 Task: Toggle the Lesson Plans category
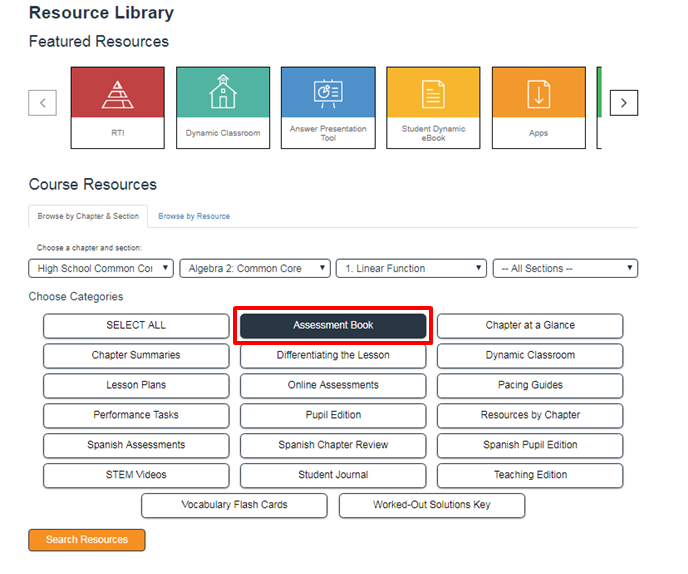136,385
